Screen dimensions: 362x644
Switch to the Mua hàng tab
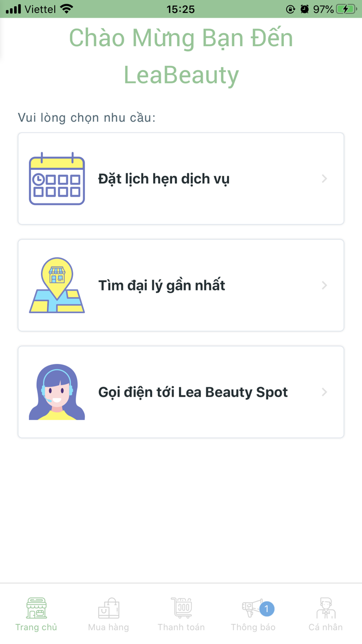click(109, 613)
